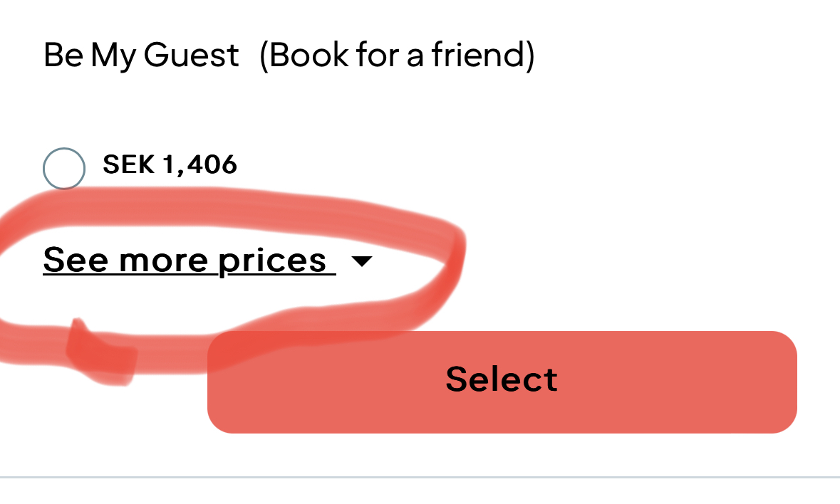Click the black triangle beside See more prices
Image resolution: width=840 pixels, height=504 pixels.
pyautogui.click(x=362, y=261)
